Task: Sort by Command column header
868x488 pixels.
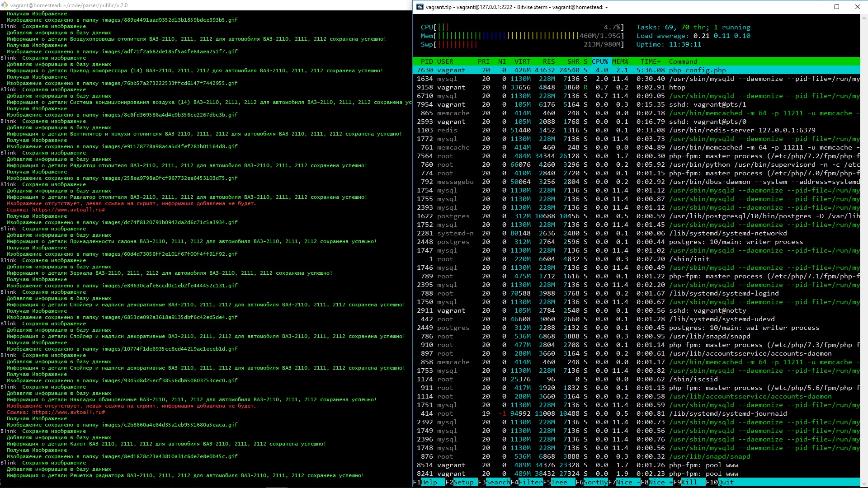Action: tap(683, 61)
